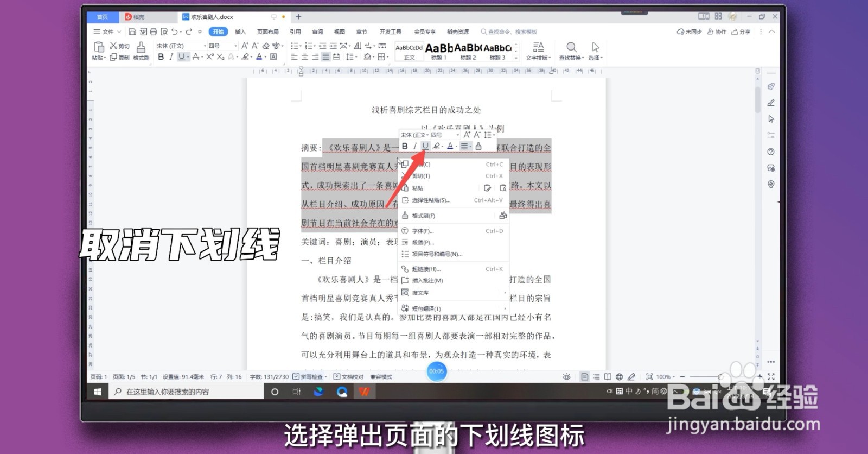The image size is (868, 454).
Task: Switch to the 审阅 ribbon tab
Action: (x=317, y=31)
